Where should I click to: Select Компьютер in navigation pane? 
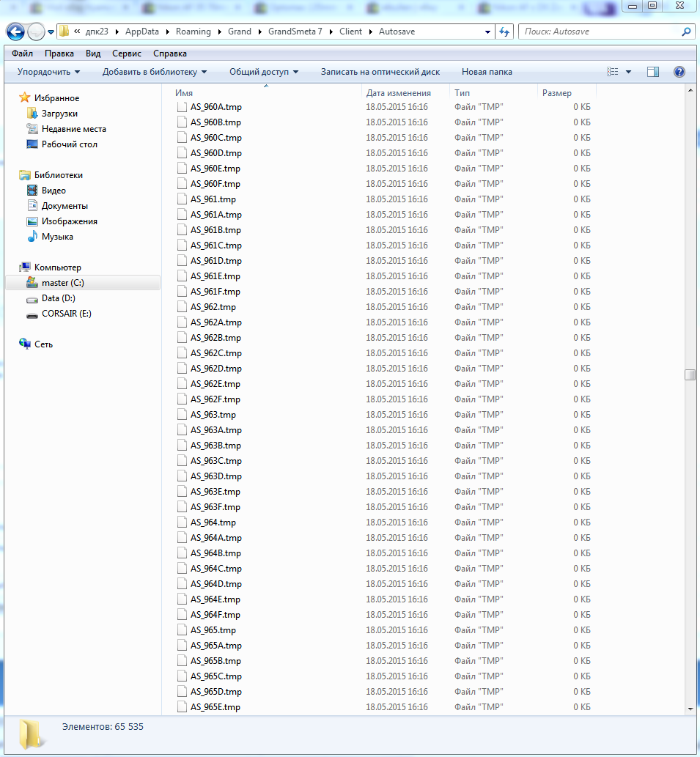pos(57,267)
